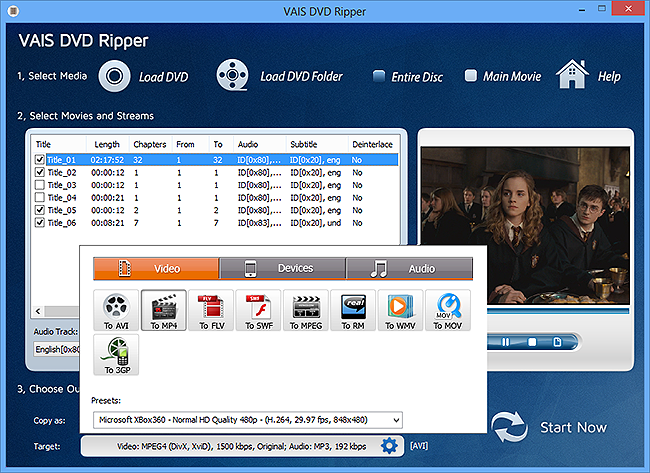Select the To WMV format icon
650x473 pixels.
[401, 310]
